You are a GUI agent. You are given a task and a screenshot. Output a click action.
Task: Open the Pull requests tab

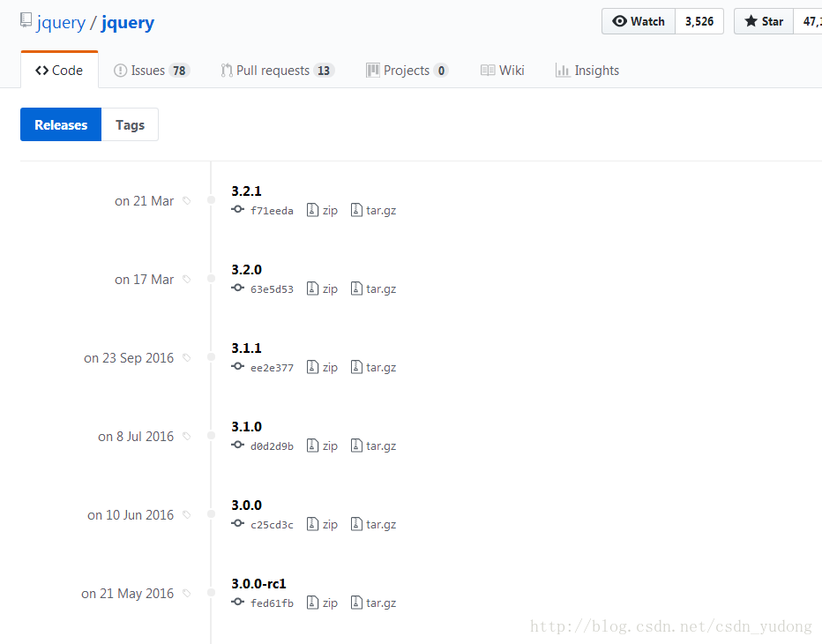click(278, 71)
